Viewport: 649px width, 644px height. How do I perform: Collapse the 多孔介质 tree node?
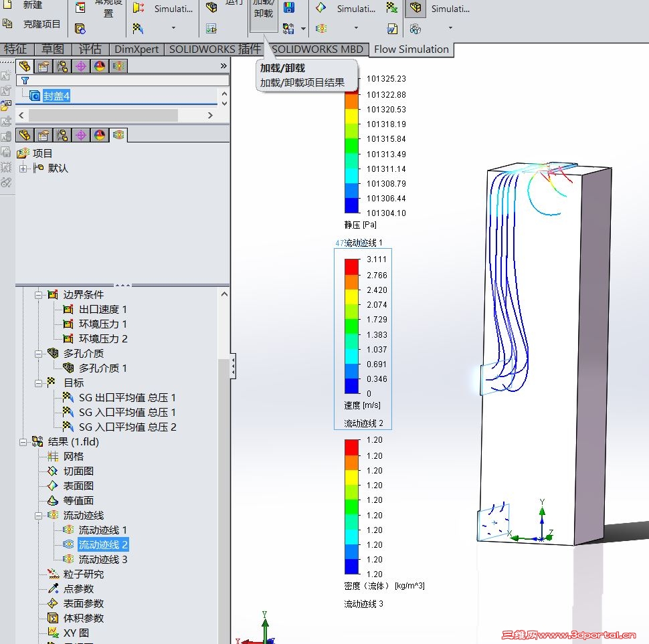[39, 354]
